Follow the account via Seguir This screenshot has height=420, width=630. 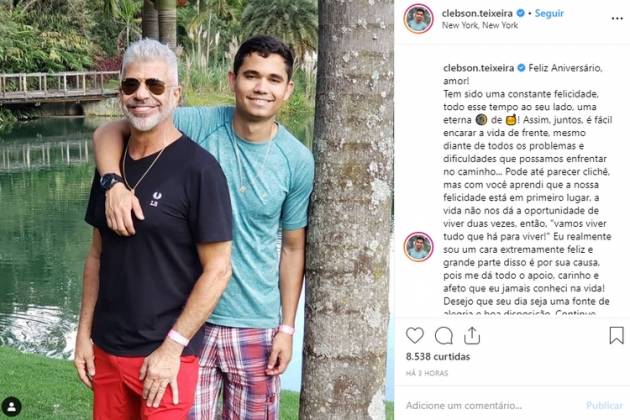click(549, 13)
